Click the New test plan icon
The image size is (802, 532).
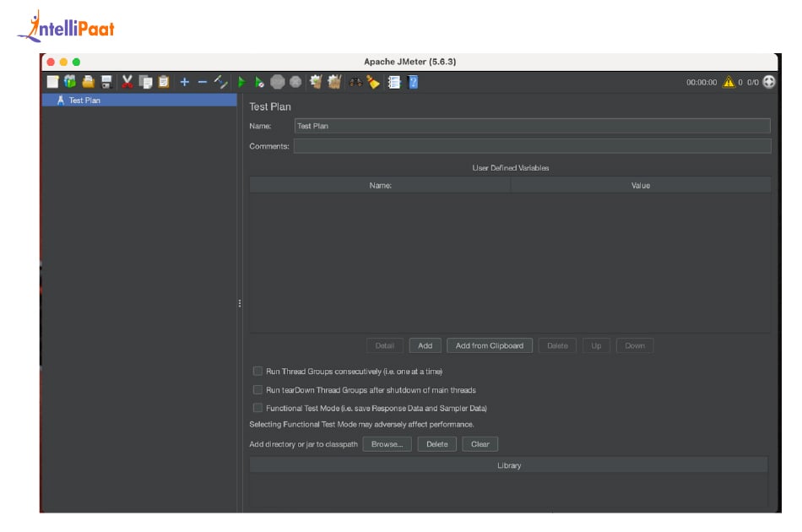(52, 82)
